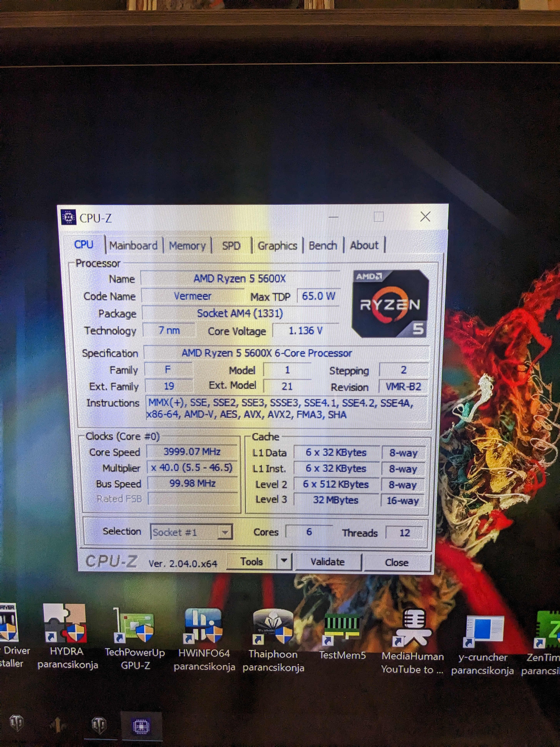Screen dimensions: 560x747
Task: Go to the Graphics tab
Action: point(277,246)
